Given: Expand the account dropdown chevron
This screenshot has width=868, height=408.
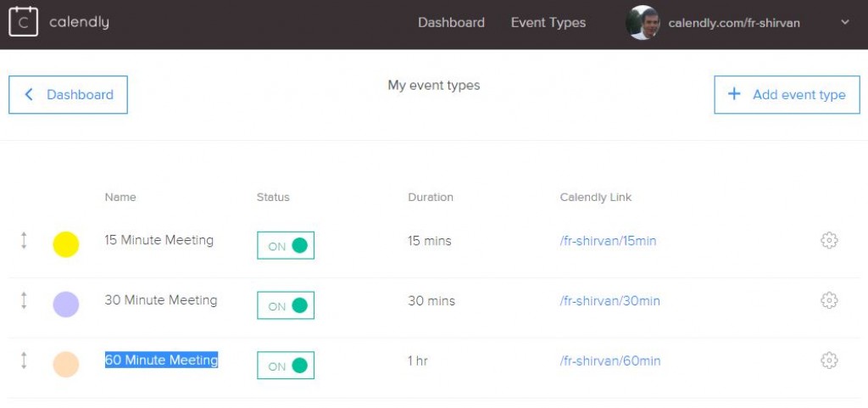Looking at the screenshot, I should tap(845, 22).
